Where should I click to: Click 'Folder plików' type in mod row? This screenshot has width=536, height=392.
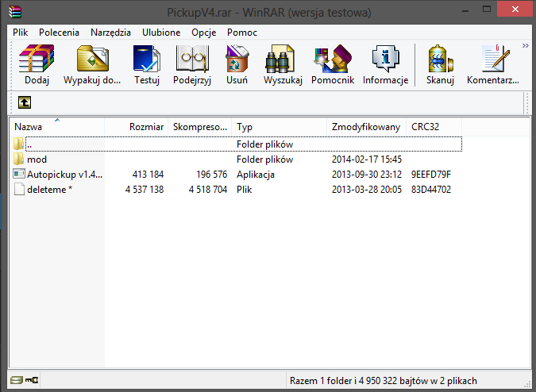[264, 159]
